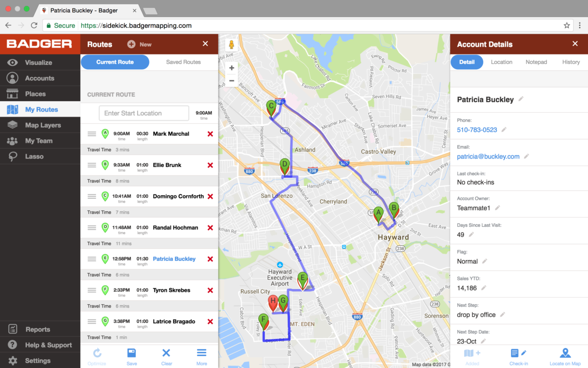Open the More route options
Viewport: 588px width, 368px height.
pyautogui.click(x=201, y=356)
